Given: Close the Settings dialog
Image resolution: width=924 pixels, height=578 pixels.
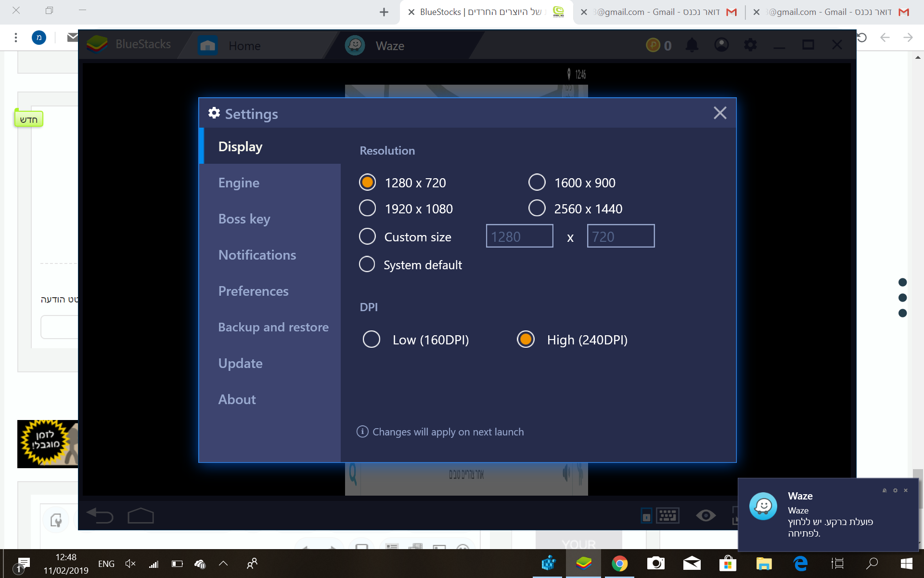Looking at the screenshot, I should pos(720,113).
